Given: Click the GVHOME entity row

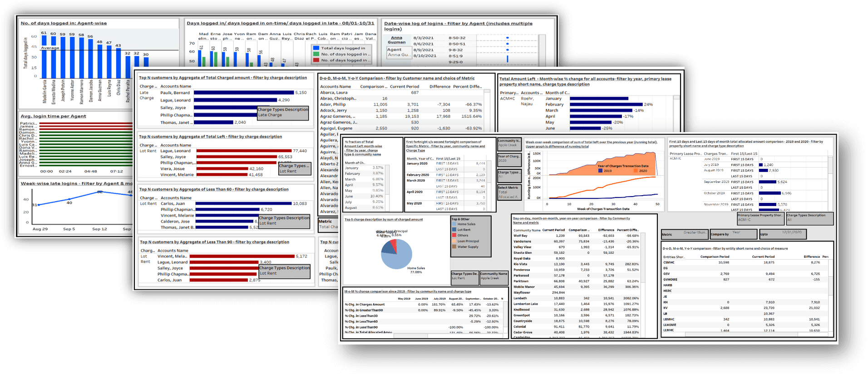Looking at the screenshot, I should 745,280.
